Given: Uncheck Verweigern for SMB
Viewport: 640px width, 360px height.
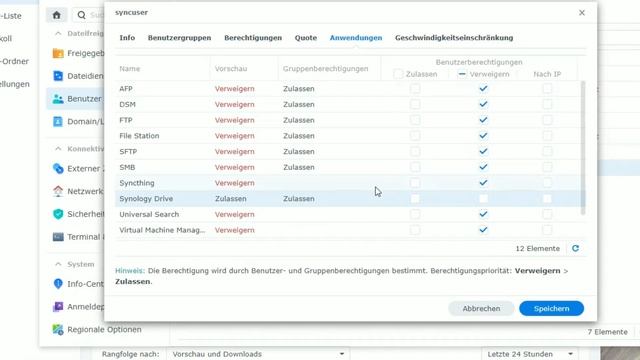Looking at the screenshot, I should pos(483,167).
